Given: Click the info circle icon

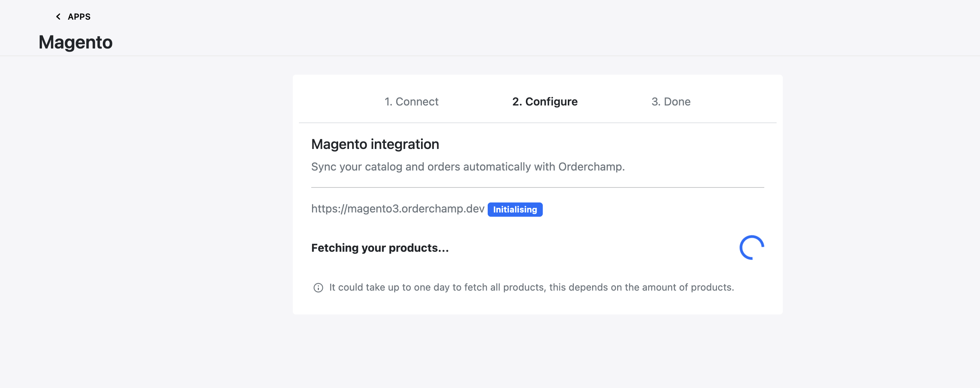Looking at the screenshot, I should [x=318, y=288].
